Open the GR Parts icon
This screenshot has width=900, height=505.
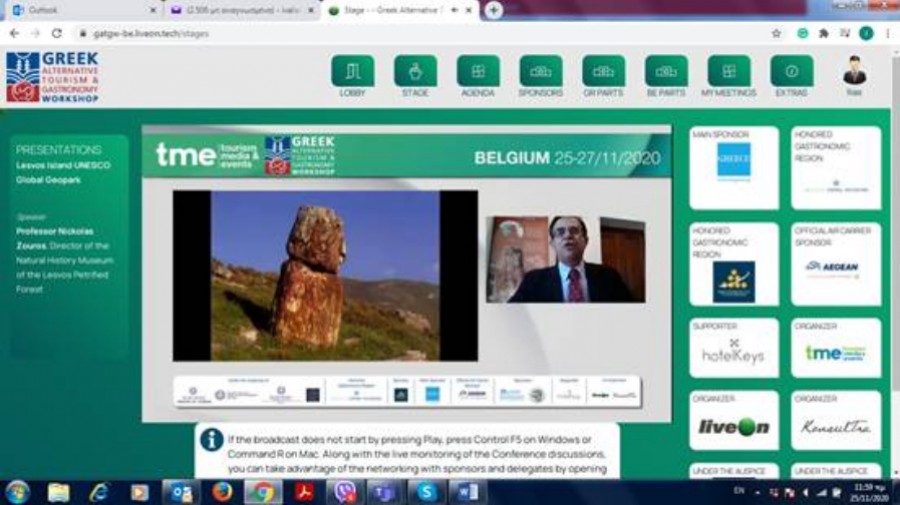pyautogui.click(x=603, y=72)
